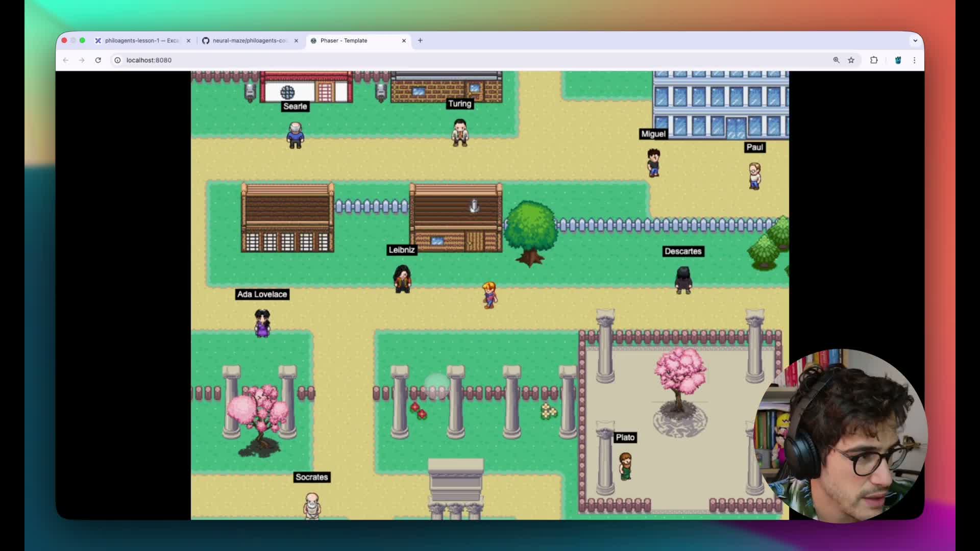The height and width of the screenshot is (551, 980).
Task: Open Chrome three-dot menu
Action: pyautogui.click(x=914, y=60)
